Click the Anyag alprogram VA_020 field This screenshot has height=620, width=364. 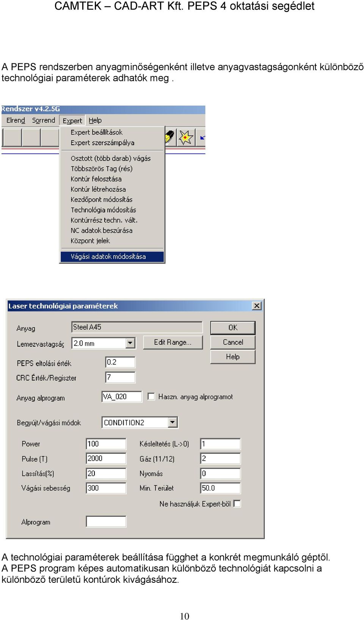122,397
